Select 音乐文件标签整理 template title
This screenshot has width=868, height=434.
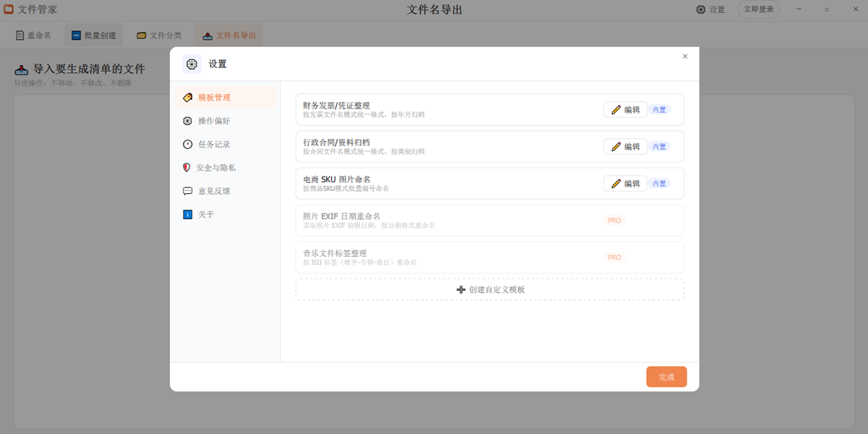click(335, 253)
